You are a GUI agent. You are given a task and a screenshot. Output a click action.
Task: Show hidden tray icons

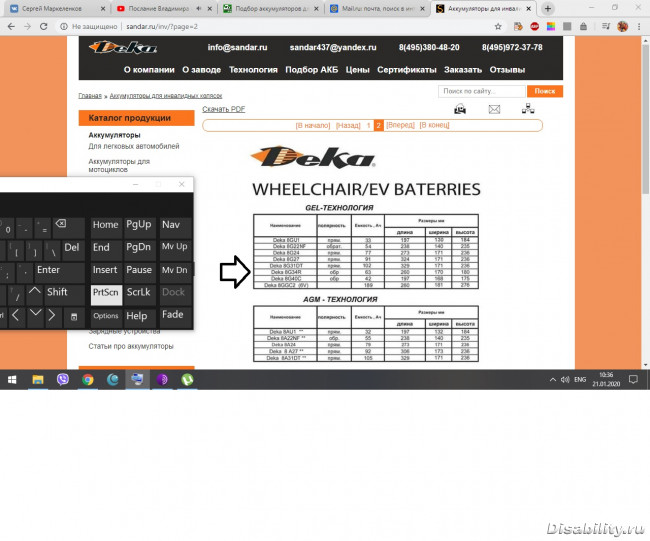[x=553, y=379]
